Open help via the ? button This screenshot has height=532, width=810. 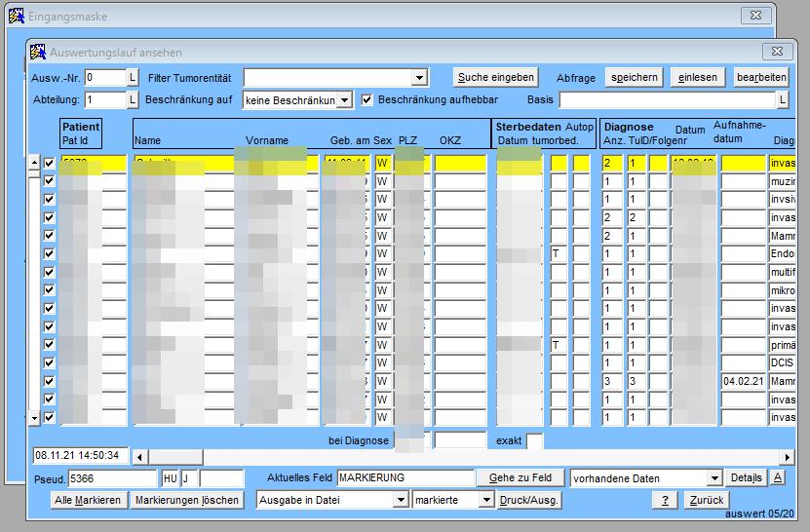665,500
